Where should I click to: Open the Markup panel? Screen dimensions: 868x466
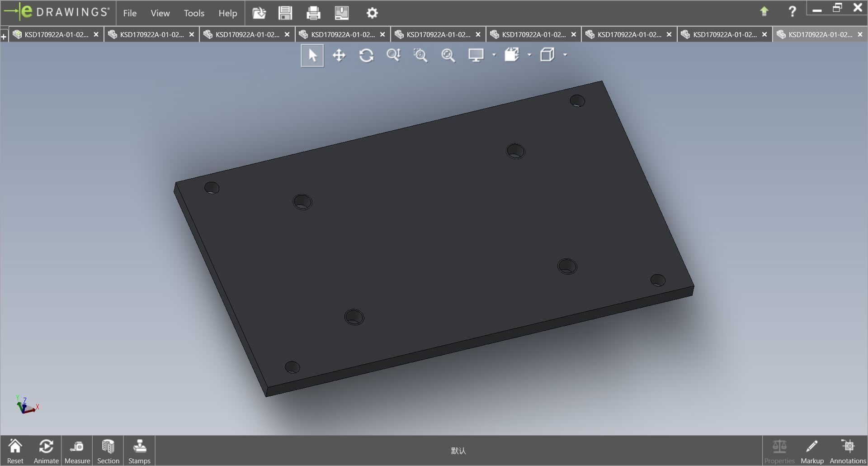tap(812, 451)
